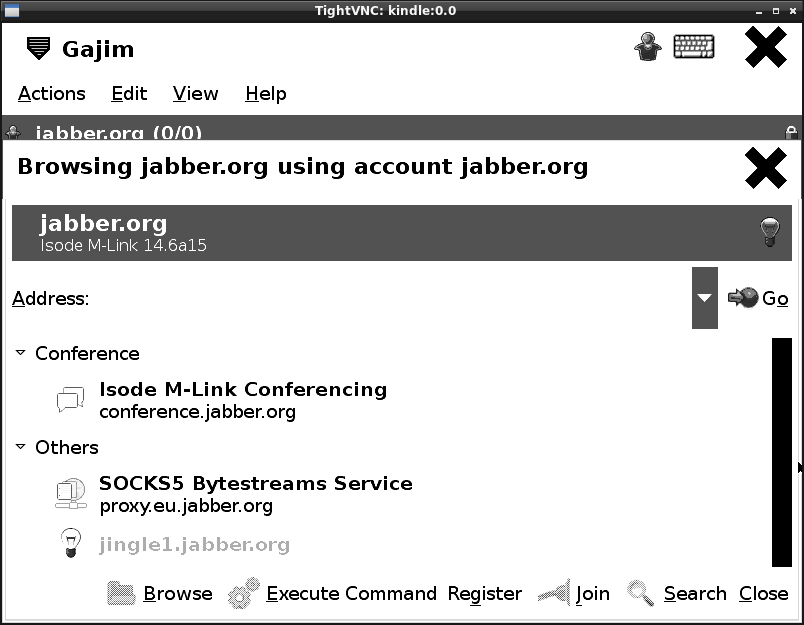The height and width of the screenshot is (625, 804).
Task: Open the Actions menu
Action: 52,94
